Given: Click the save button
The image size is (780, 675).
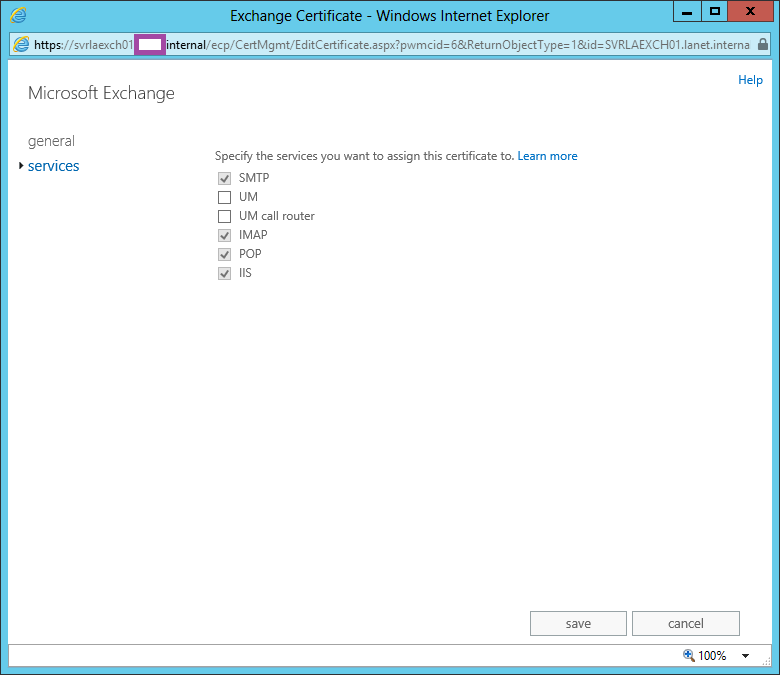Looking at the screenshot, I should coord(578,623).
